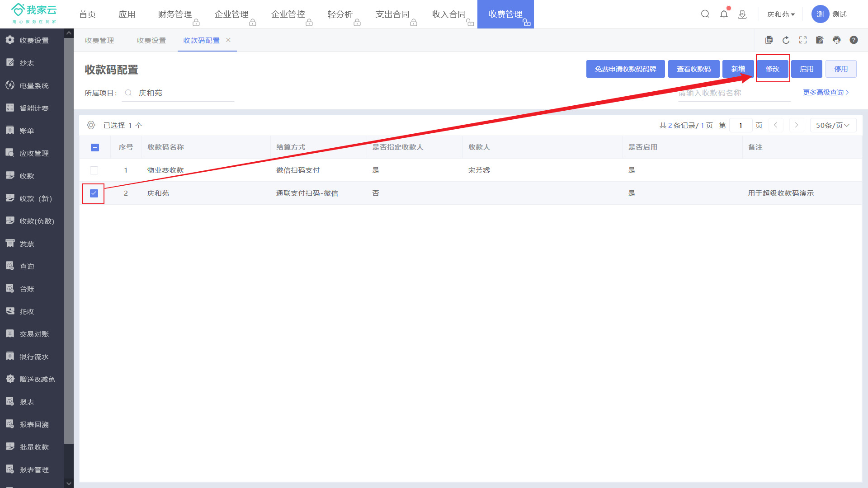Viewport: 868px width, 488px height.
Task: Check the 物业费收款 row checkbox
Action: click(94, 170)
